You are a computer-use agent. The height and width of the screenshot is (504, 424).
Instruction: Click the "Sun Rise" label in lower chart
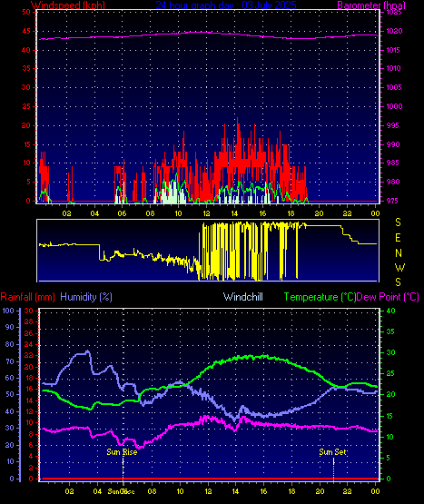(x=122, y=452)
